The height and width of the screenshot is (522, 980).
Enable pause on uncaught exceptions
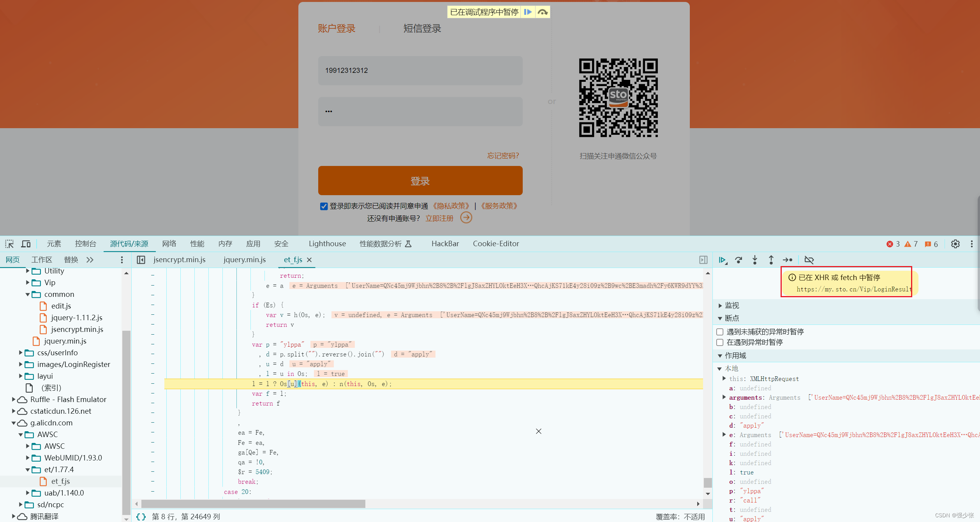(x=720, y=332)
